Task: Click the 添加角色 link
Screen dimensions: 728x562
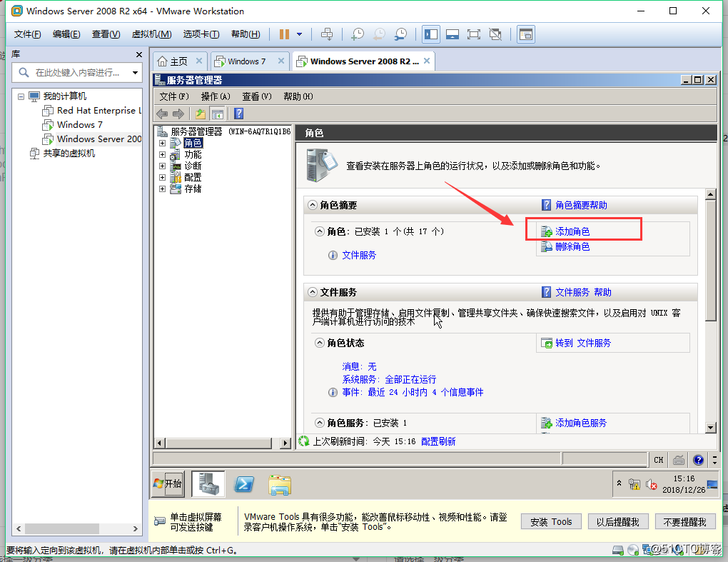Action: pyautogui.click(x=572, y=231)
